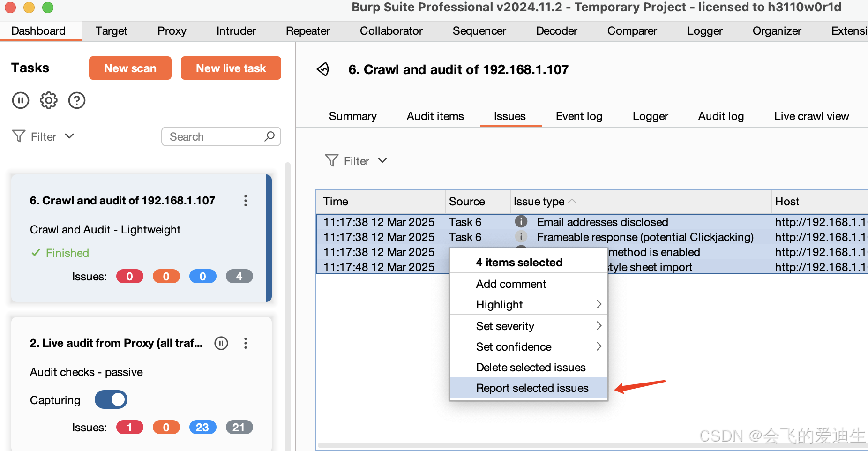Expand the Set confidence submenu arrow
The height and width of the screenshot is (451, 868).
click(599, 346)
